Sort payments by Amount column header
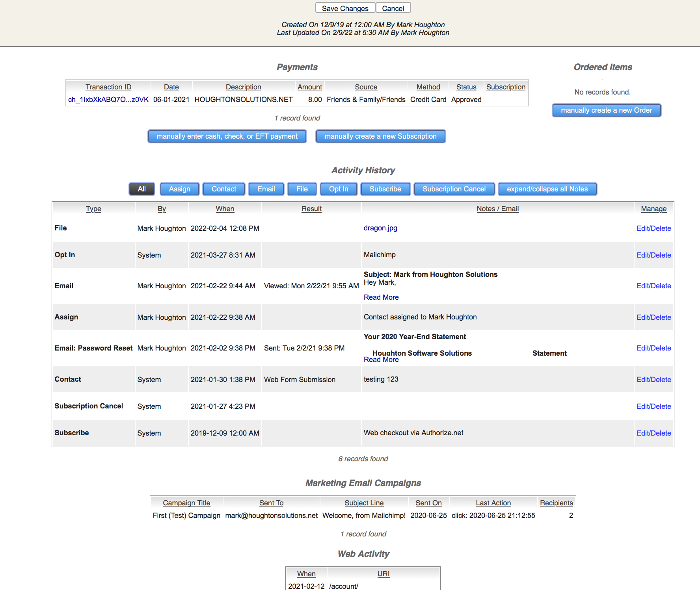Image resolution: width=700 pixels, height=590 pixels. click(309, 87)
